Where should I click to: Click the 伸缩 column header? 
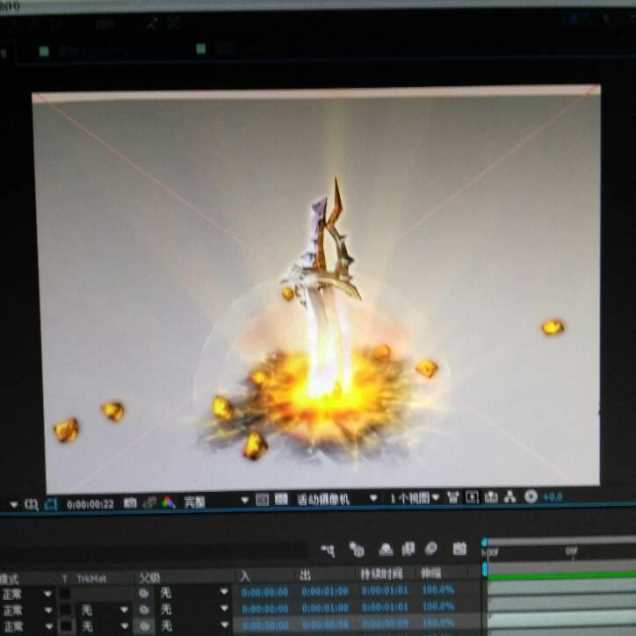[x=431, y=573]
